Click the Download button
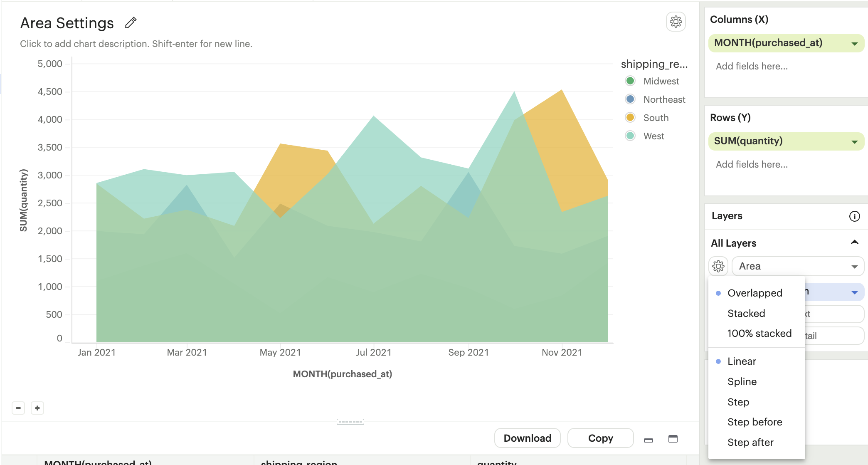The width and height of the screenshot is (868, 465). [x=527, y=438]
